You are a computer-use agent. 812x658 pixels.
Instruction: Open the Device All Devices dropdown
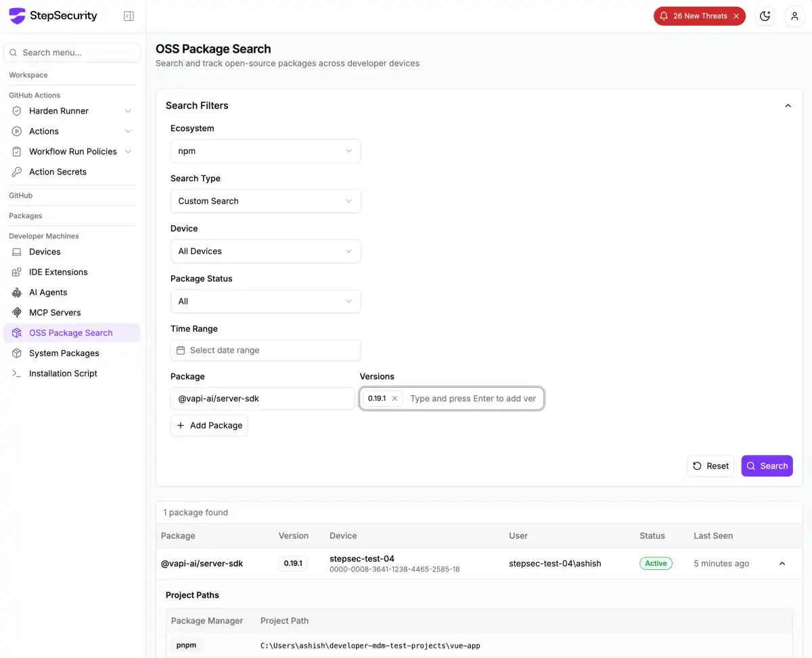pyautogui.click(x=265, y=251)
